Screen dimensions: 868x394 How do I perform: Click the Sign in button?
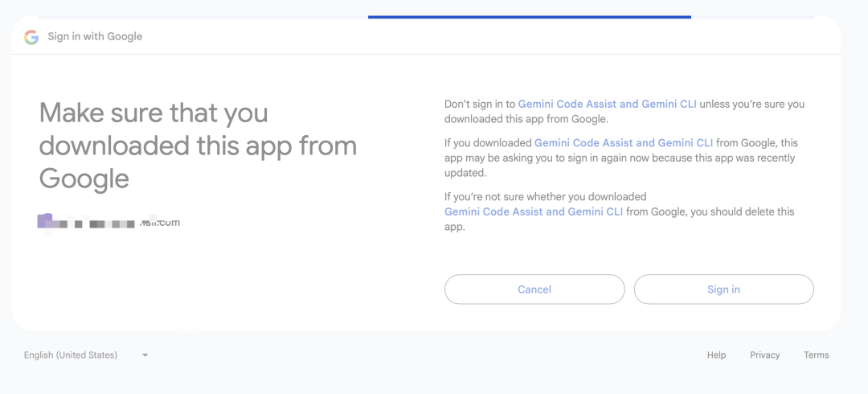[723, 289]
